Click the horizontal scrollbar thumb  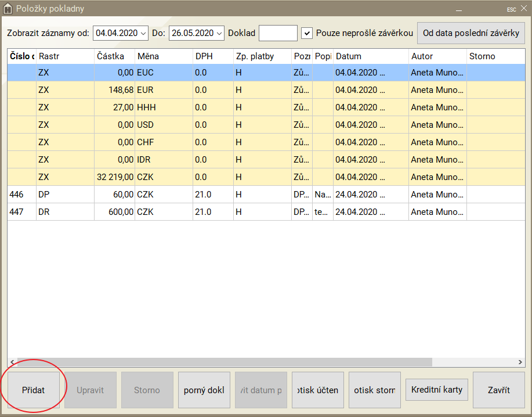[225, 362]
